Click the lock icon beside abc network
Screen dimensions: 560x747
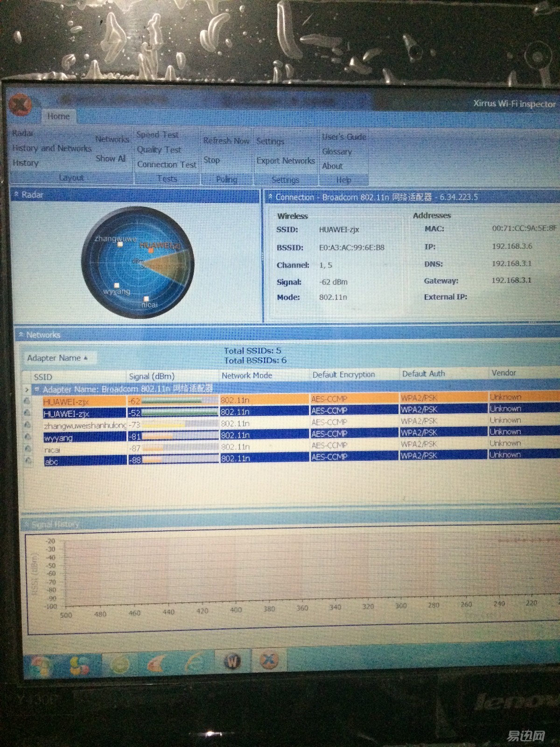(28, 461)
